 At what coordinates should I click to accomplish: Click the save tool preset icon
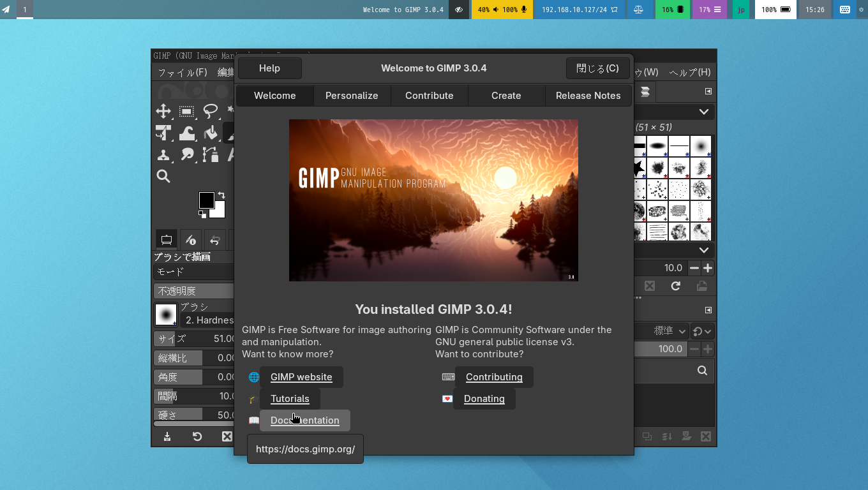click(167, 436)
